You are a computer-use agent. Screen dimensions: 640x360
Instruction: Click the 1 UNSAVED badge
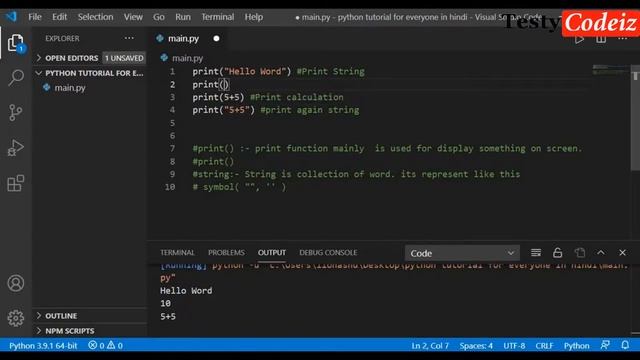tap(124, 58)
